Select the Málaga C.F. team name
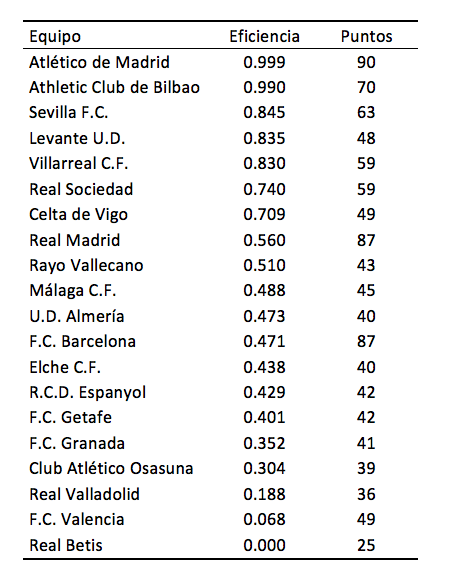Image resolution: width=452 pixels, height=587 pixels. tap(73, 291)
